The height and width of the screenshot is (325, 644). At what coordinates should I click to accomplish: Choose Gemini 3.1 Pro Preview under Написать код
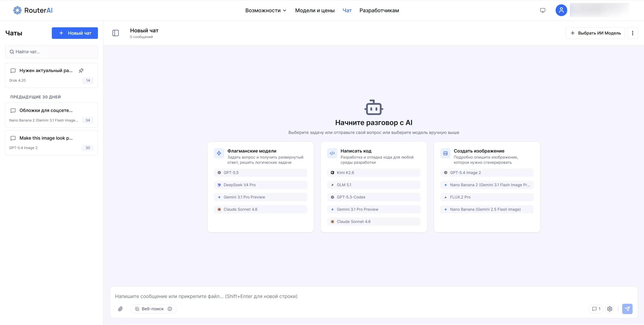[374, 209]
